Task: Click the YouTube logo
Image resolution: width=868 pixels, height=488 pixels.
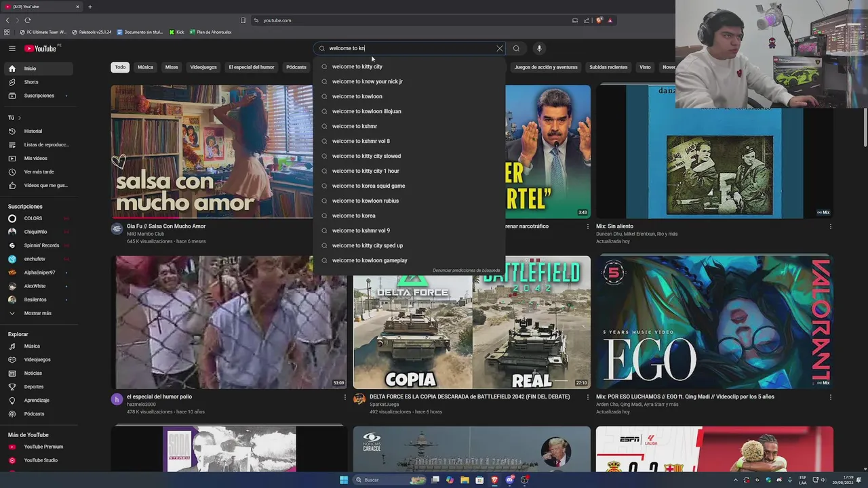Action: [x=41, y=48]
